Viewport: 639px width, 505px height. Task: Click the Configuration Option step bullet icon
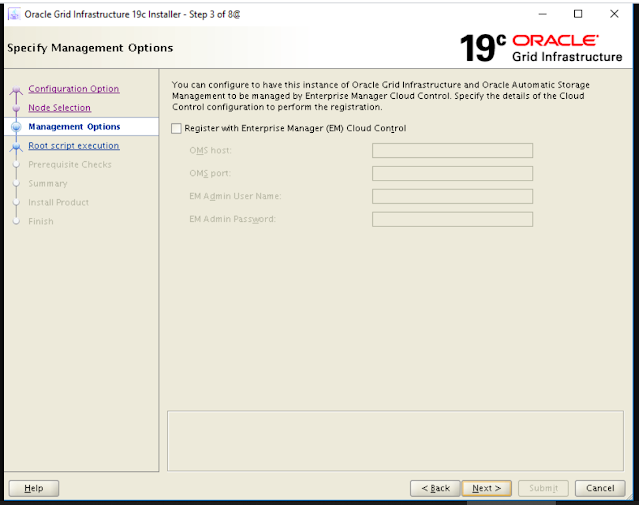pyautogui.click(x=16, y=90)
